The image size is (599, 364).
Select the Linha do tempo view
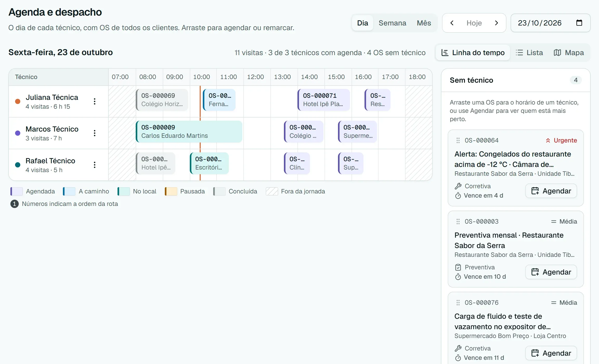click(x=473, y=53)
